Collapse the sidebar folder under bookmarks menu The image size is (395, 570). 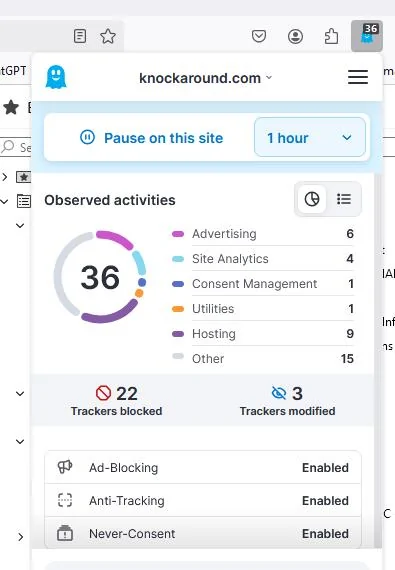20,225
